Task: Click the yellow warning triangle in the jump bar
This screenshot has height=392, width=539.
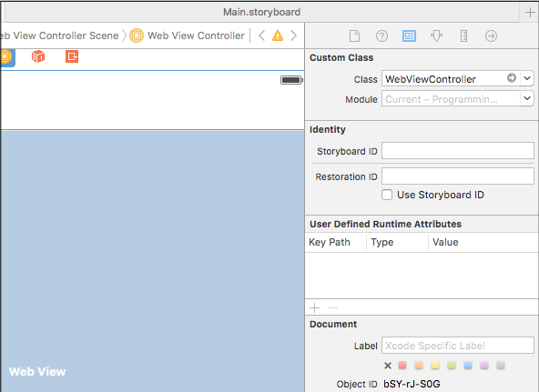Action: pyautogui.click(x=278, y=35)
